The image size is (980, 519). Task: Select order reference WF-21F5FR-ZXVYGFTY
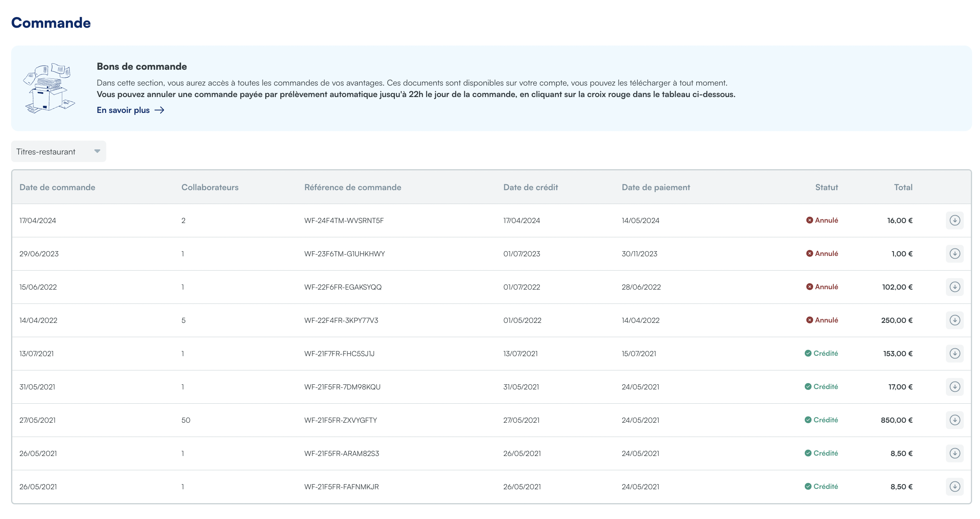(x=341, y=420)
